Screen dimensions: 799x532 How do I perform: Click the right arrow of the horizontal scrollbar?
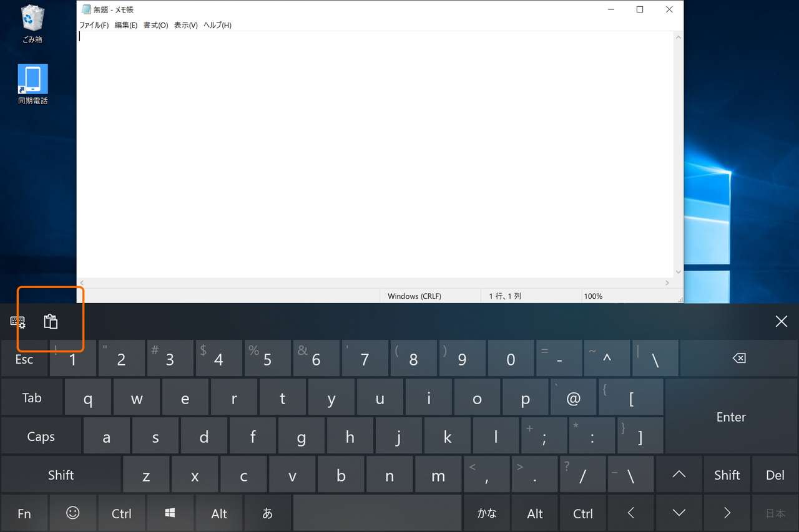[667, 283]
